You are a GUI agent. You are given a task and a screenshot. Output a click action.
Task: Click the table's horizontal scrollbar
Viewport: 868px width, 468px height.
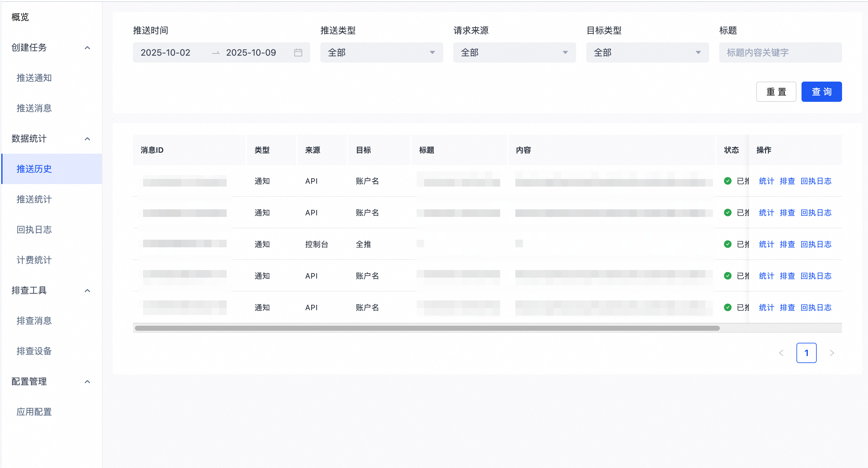click(x=427, y=328)
